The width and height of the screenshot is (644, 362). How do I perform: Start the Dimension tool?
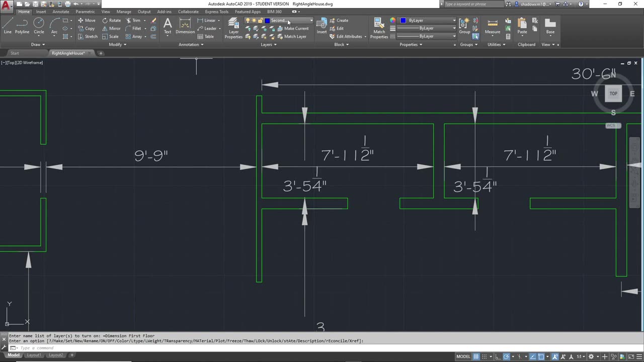click(x=185, y=26)
